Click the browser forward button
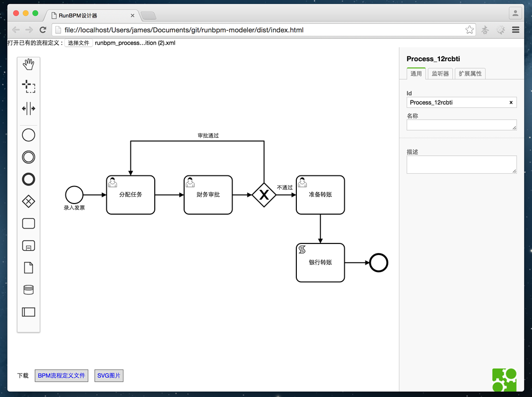 [x=29, y=30]
